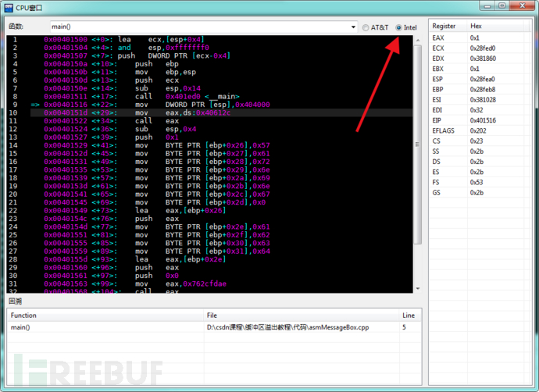Image resolution: width=539 pixels, height=392 pixels.
Task: Click the Hex column header
Action: pyautogui.click(x=495, y=26)
